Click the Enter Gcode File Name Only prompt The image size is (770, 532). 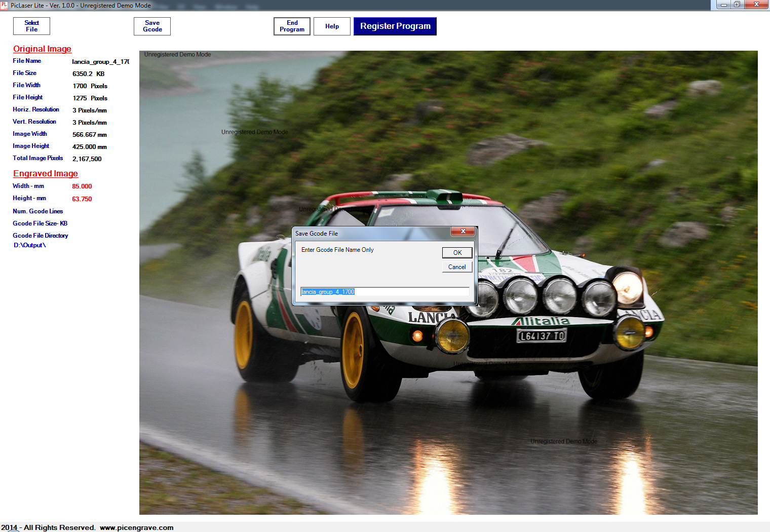pos(337,250)
